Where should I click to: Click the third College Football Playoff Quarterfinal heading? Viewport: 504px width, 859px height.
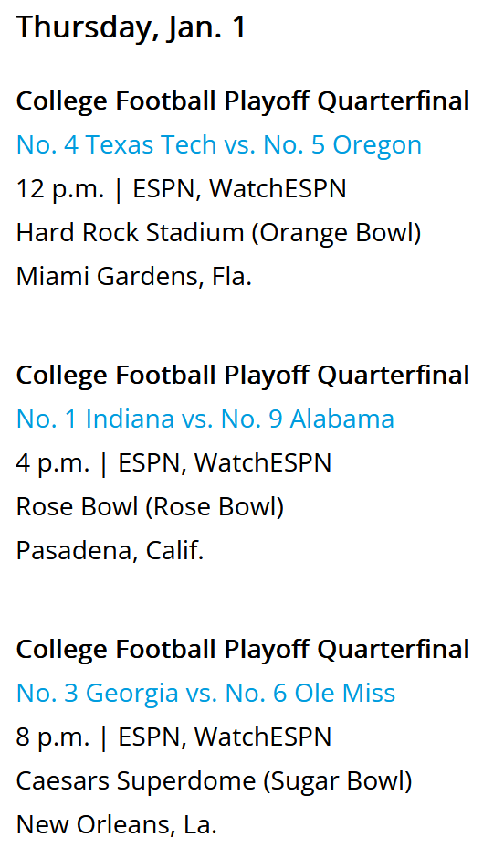[243, 649]
